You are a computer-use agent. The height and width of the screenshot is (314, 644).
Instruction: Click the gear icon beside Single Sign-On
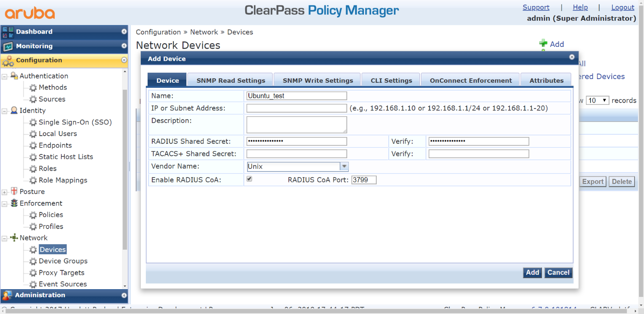(x=33, y=122)
